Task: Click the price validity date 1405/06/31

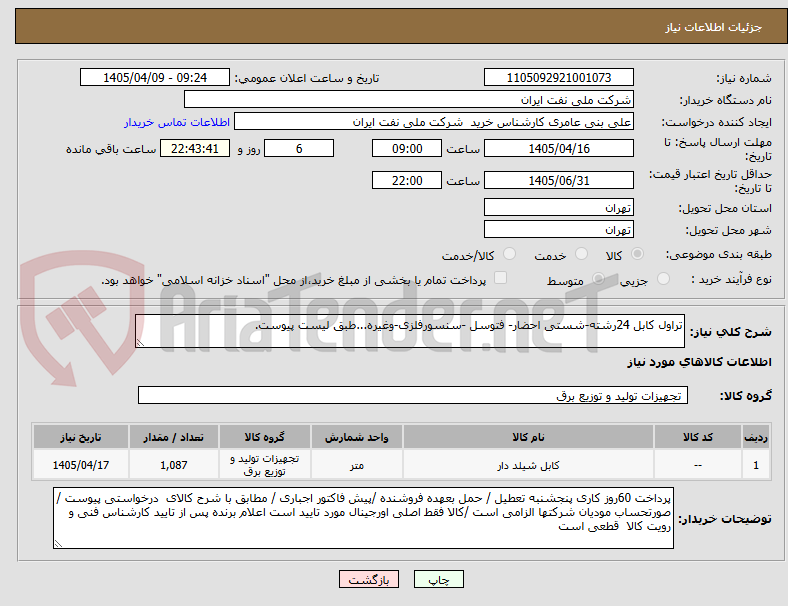Action: pos(558,180)
